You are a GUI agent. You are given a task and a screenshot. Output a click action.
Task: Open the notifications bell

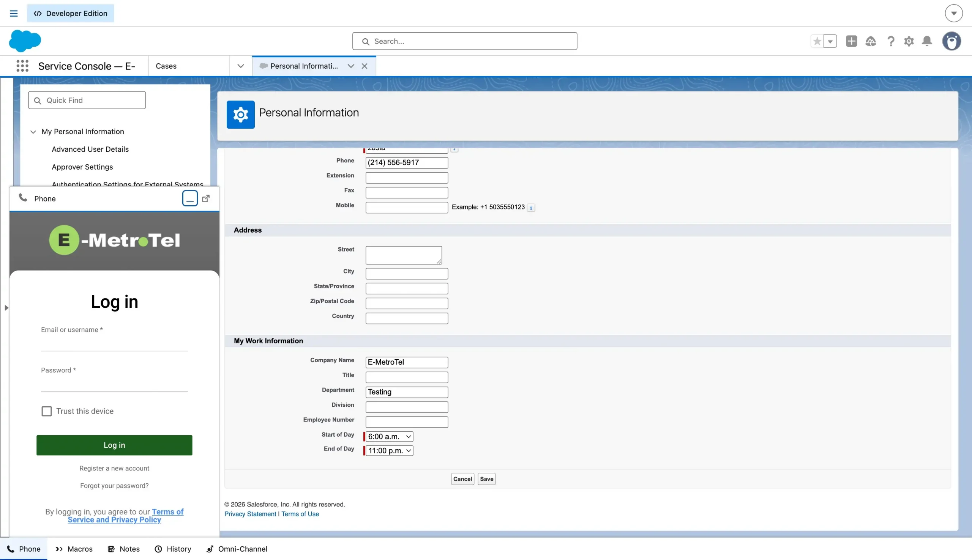coord(927,41)
